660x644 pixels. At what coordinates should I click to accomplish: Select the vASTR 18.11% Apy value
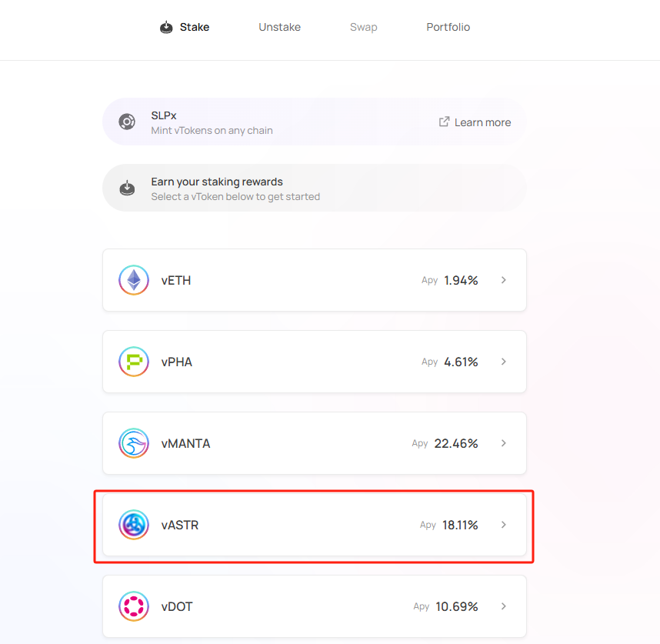tap(460, 525)
